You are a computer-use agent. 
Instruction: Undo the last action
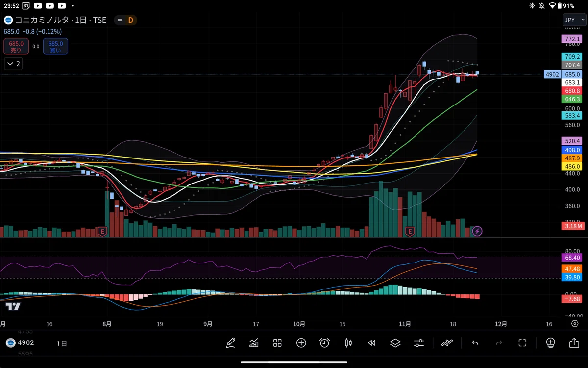point(475,343)
